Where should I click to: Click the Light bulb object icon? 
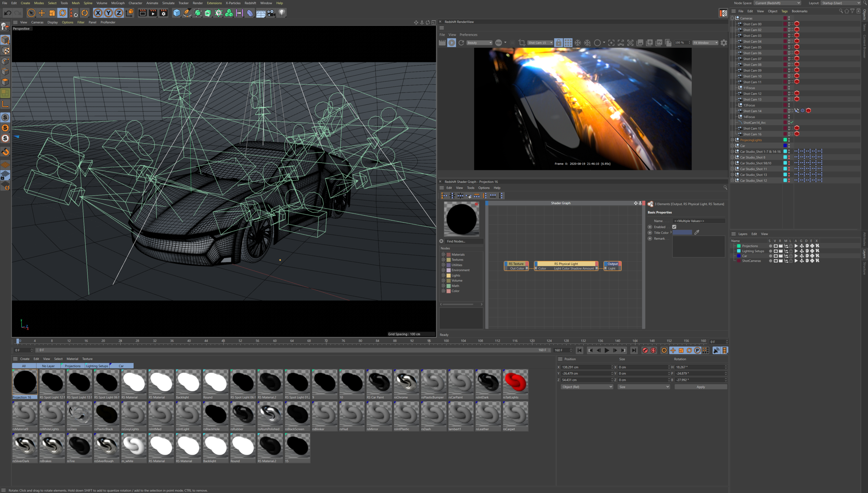click(282, 13)
